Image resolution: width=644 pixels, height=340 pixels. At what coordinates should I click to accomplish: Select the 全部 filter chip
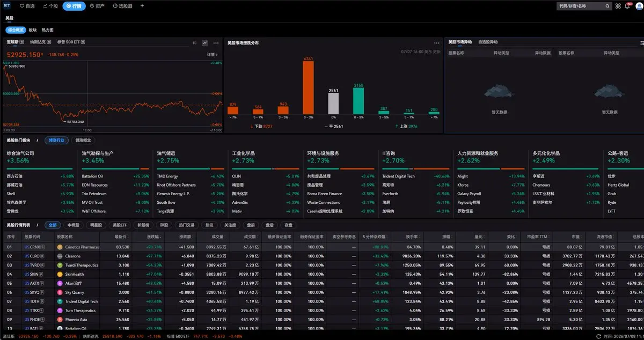53,225
